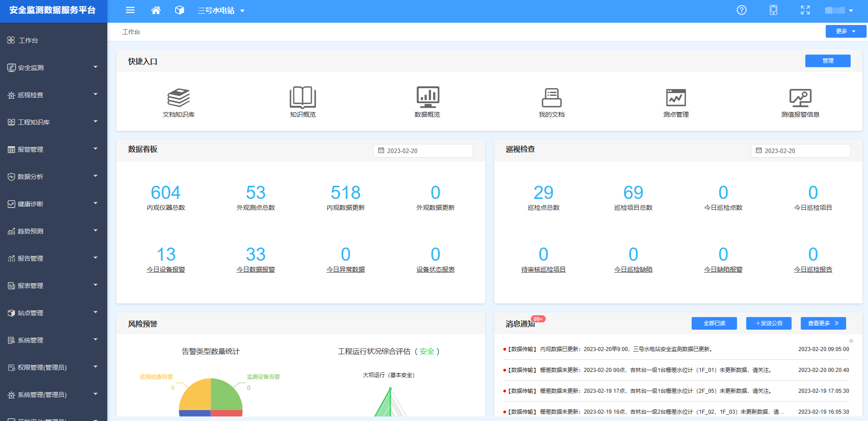Click the 报告管理 sidebar icon
This screenshot has height=421, width=868.
11,258
